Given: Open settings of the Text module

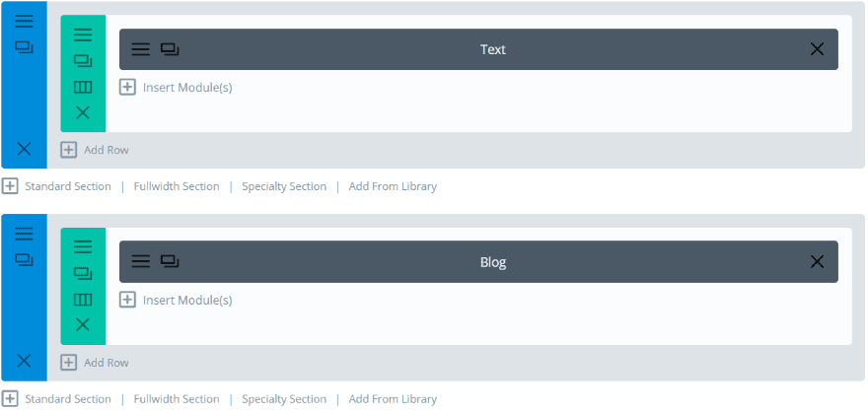Looking at the screenshot, I should pyautogui.click(x=141, y=49).
